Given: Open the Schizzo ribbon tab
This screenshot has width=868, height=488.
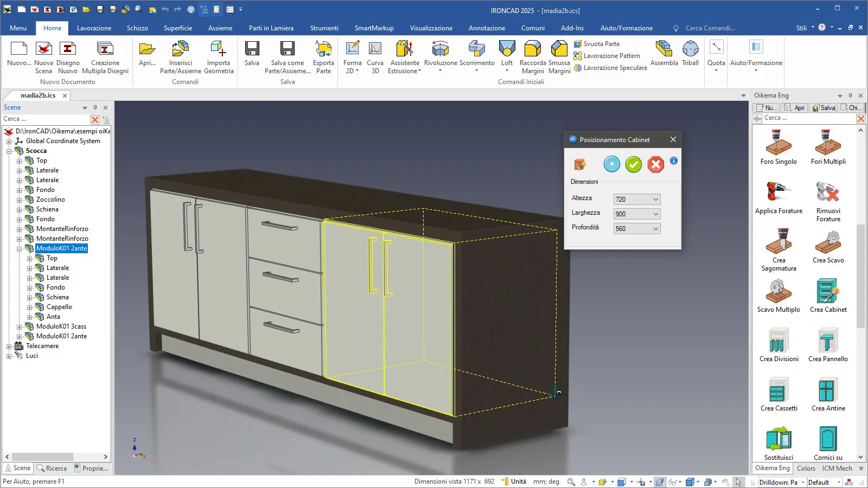Looking at the screenshot, I should (137, 28).
